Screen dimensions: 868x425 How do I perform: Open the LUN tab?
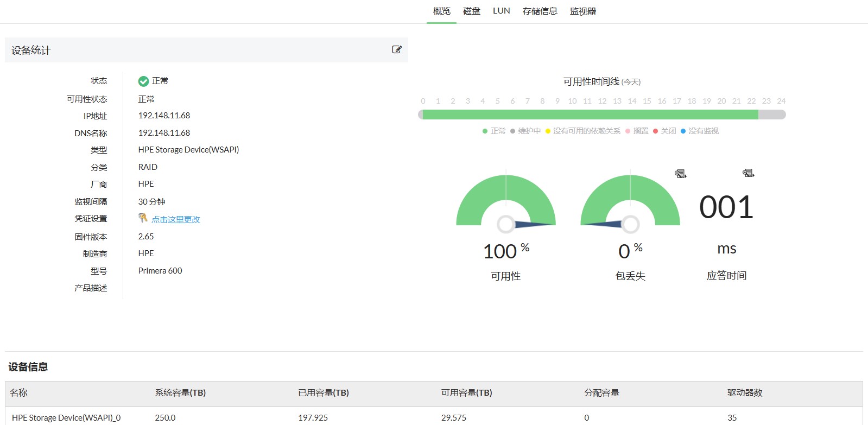pos(502,11)
